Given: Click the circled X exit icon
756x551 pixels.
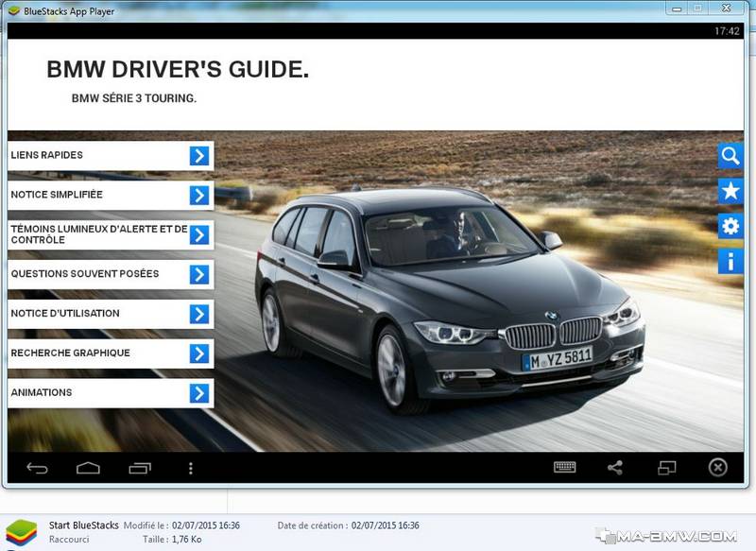Looking at the screenshot, I should click(718, 467).
